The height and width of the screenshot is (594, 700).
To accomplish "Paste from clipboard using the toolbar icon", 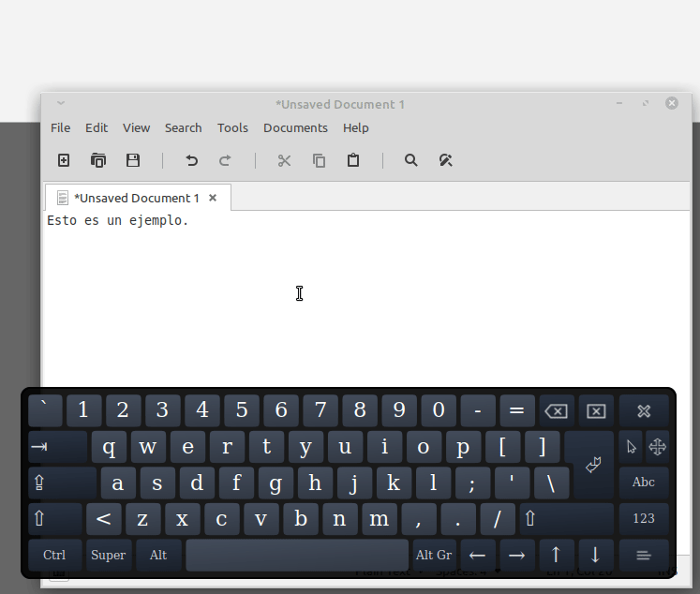I will click(353, 160).
